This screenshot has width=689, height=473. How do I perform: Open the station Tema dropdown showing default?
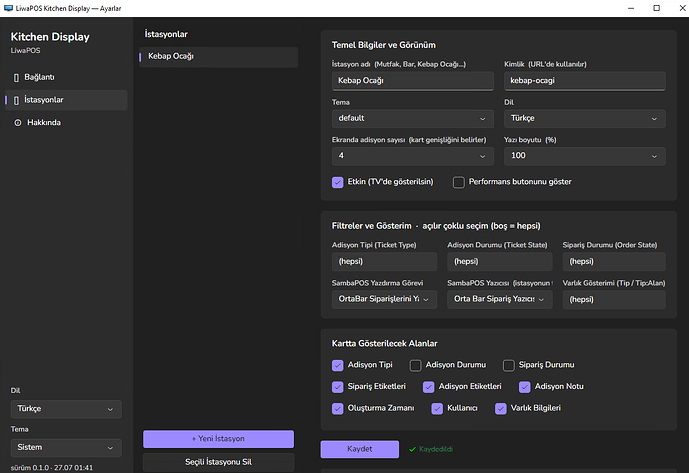point(413,119)
